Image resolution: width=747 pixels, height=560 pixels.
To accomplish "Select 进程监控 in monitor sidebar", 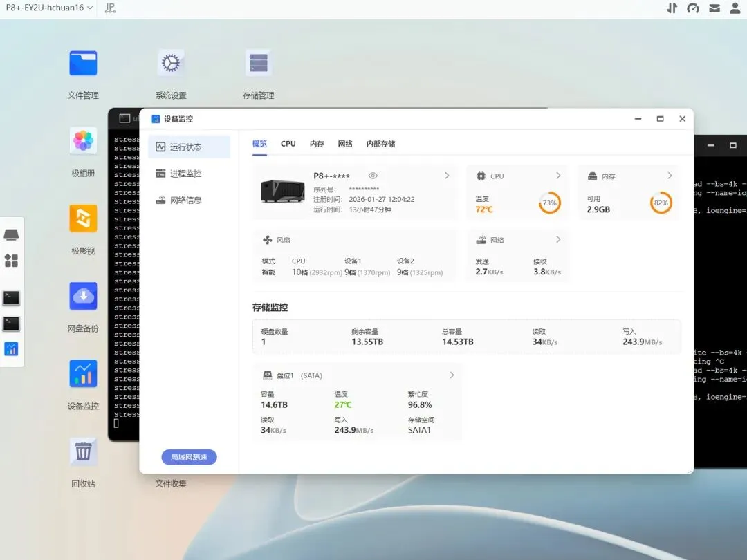I will click(x=189, y=174).
